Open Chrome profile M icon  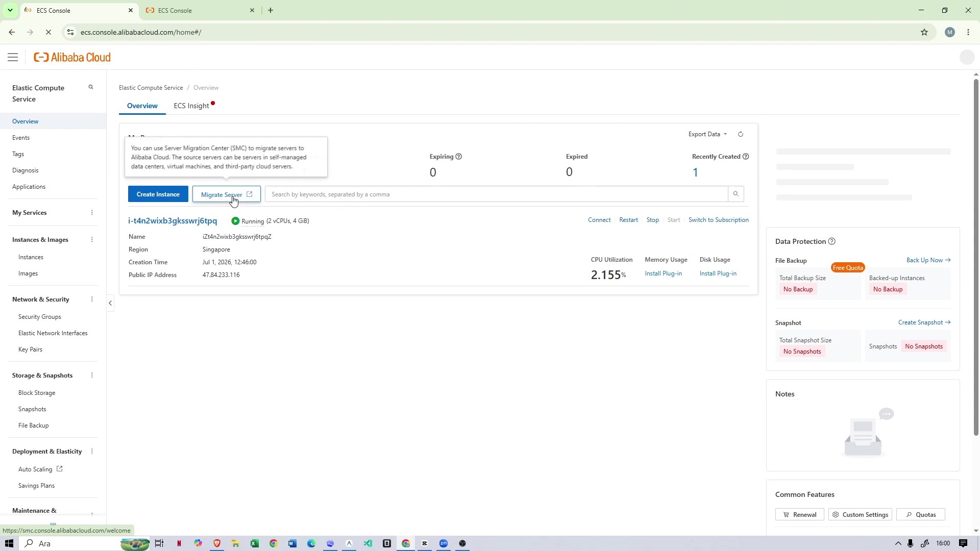click(950, 32)
